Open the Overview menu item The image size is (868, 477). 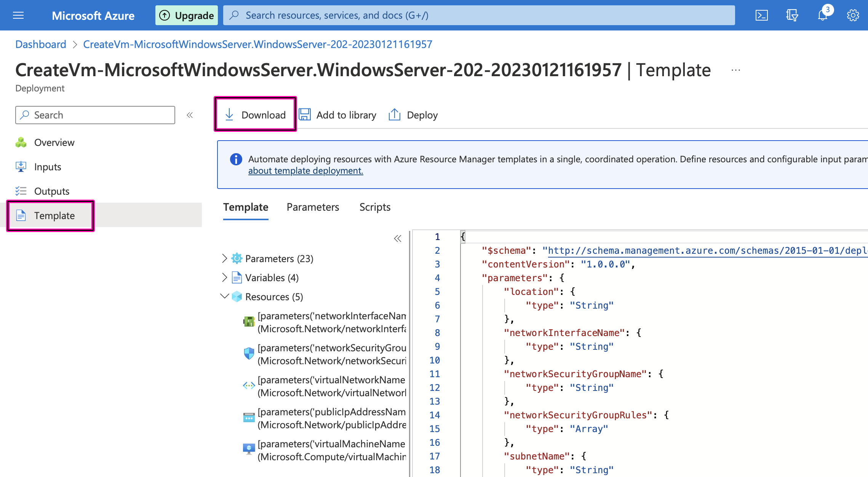(54, 142)
